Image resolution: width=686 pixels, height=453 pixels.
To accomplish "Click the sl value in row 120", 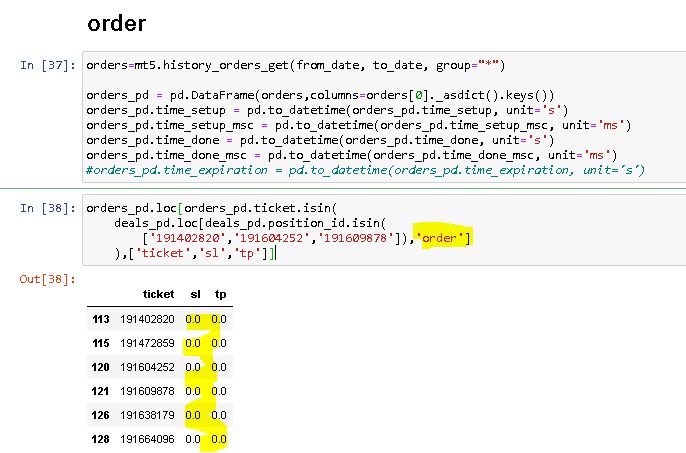I will pos(193,367).
